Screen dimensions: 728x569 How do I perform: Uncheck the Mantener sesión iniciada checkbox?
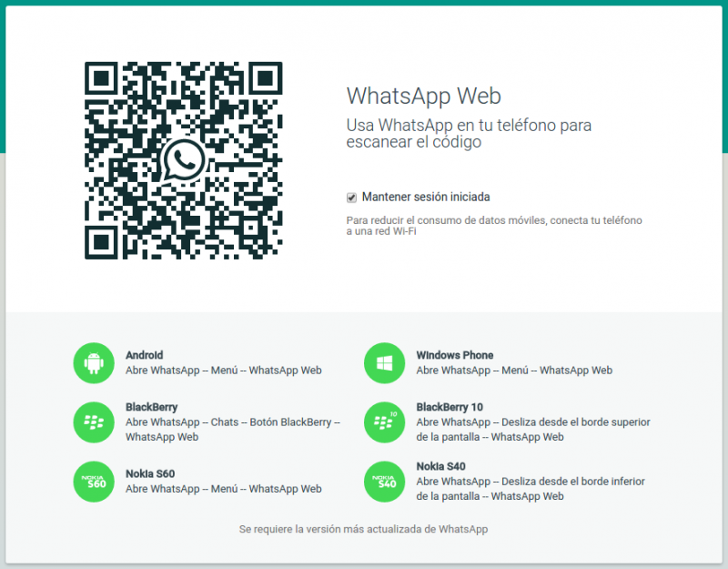pyautogui.click(x=351, y=198)
